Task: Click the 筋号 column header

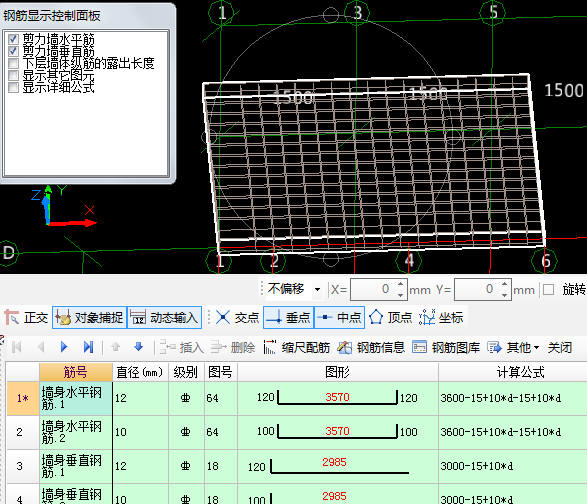Action: tap(76, 372)
